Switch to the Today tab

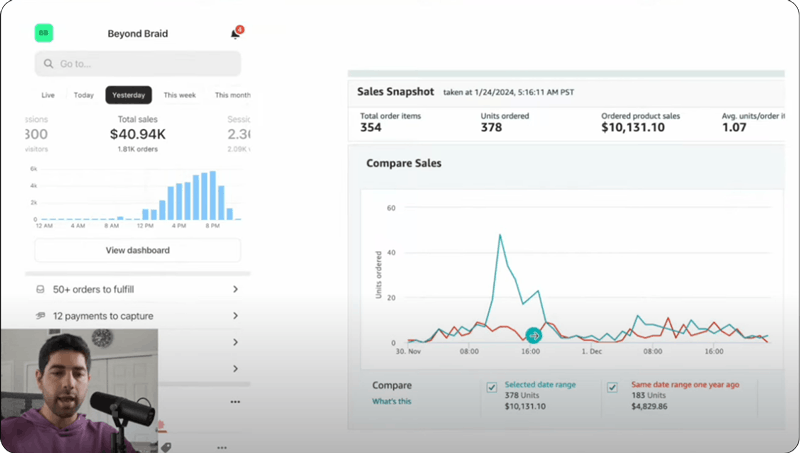coord(84,95)
